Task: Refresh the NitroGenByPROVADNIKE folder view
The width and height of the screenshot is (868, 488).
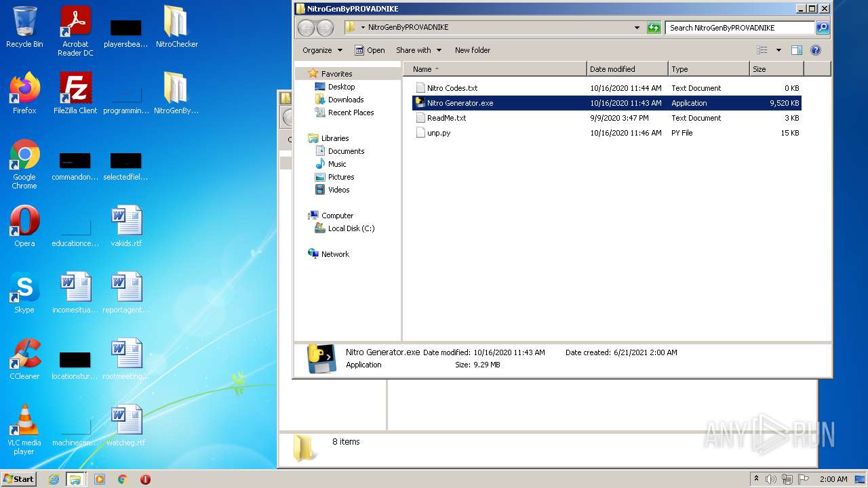Action: pyautogui.click(x=654, y=28)
